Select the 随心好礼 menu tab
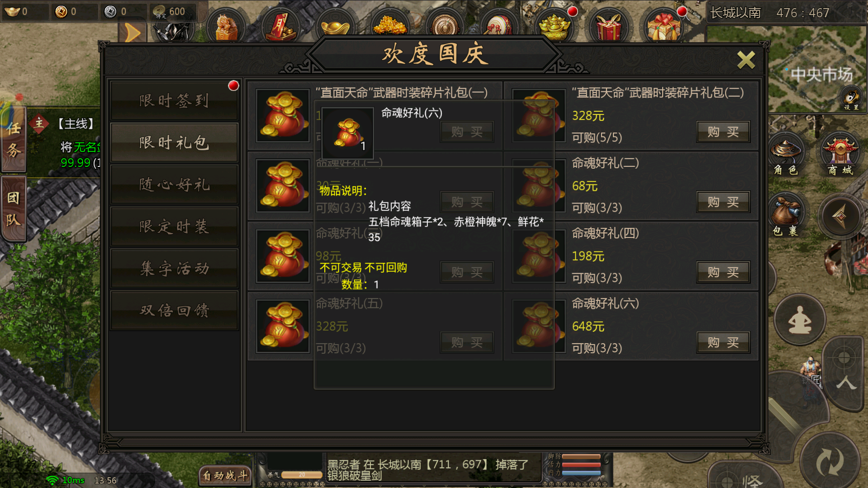 pyautogui.click(x=174, y=185)
